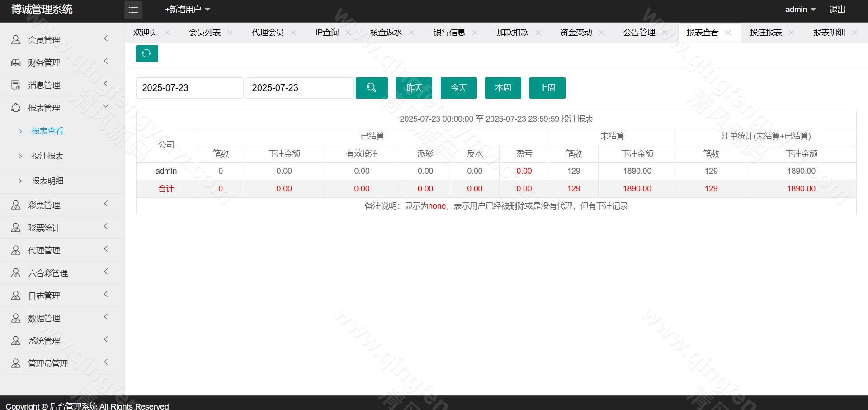Close the 银行信息 tab

[475, 33]
